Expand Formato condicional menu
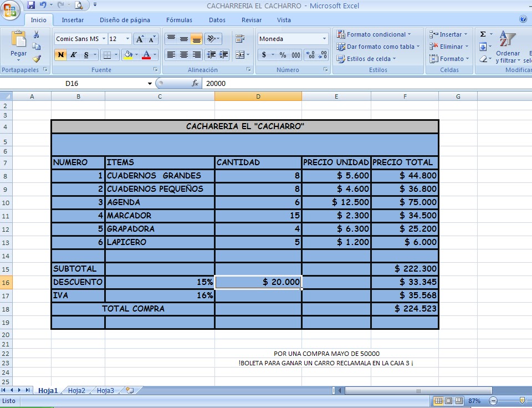 373,34
